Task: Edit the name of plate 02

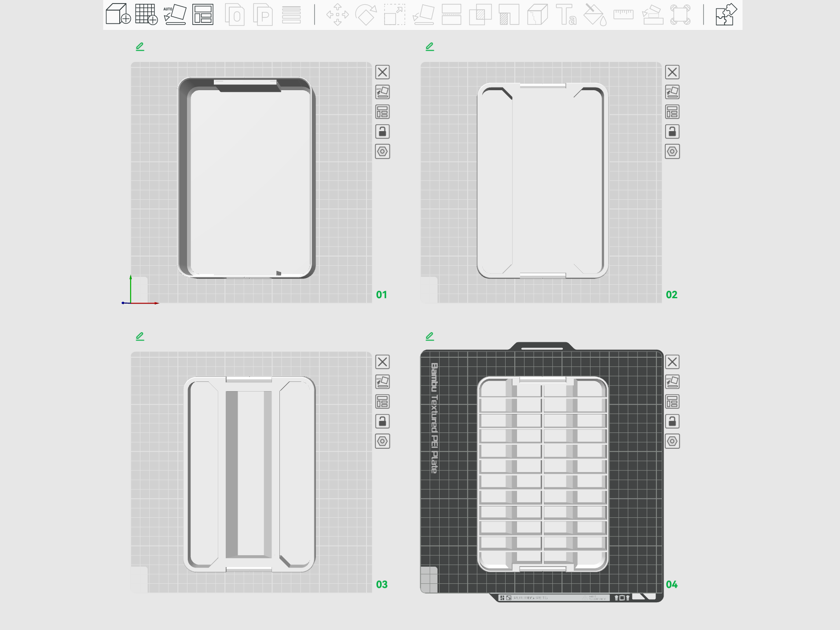Action: (430, 46)
